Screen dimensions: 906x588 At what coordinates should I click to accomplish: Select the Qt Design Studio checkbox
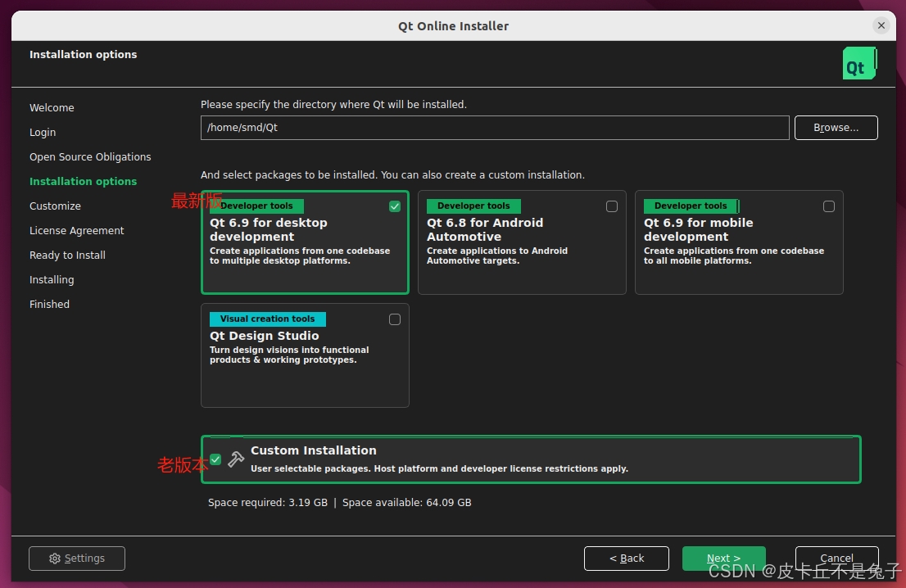point(394,319)
